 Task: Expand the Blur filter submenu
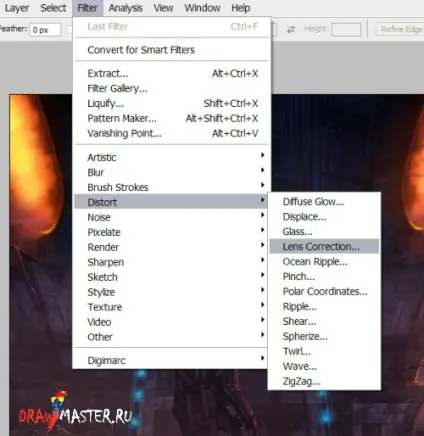(171, 172)
